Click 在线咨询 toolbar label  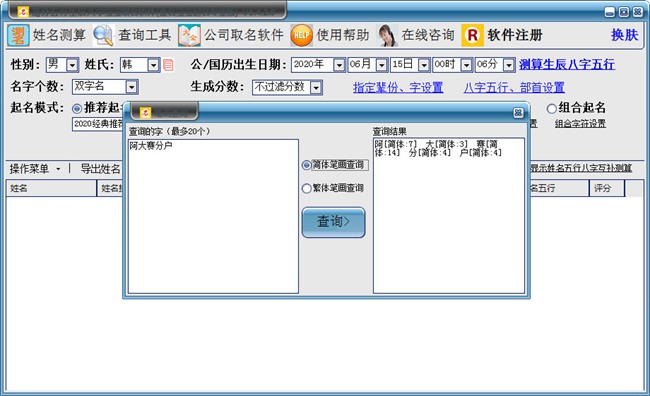[428, 35]
